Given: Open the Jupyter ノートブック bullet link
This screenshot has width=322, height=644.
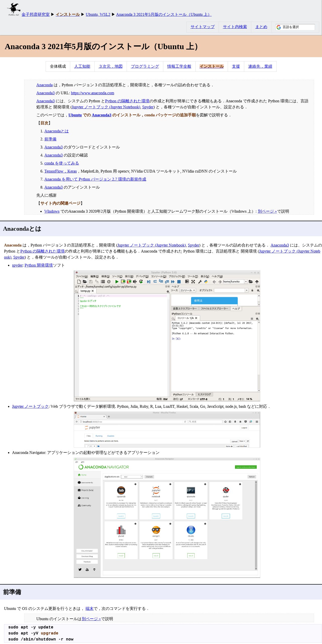Looking at the screenshot, I should tap(30, 407).
